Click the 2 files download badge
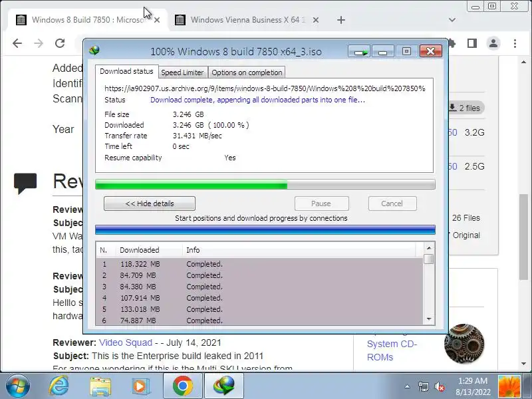Viewport: 532px width, 399px height. tap(465, 108)
